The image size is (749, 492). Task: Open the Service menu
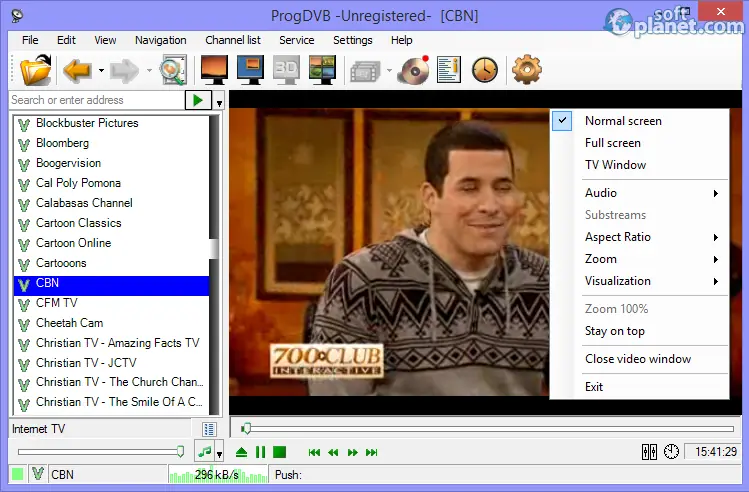click(297, 40)
